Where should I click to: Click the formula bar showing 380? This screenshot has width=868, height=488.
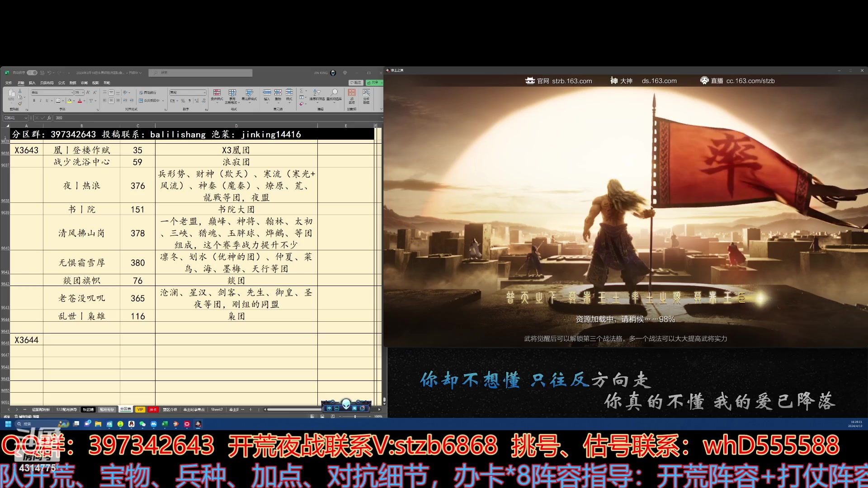point(217,118)
